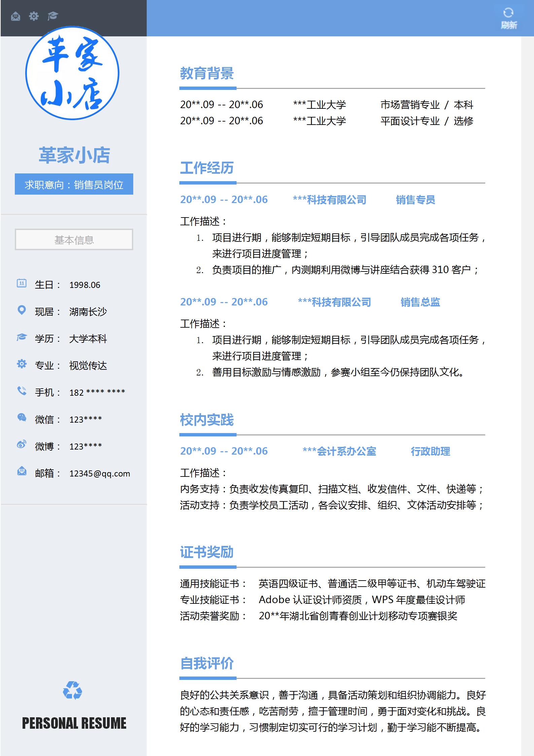This screenshot has width=534, height=756.
Task: Click the line 活动支持：负责学校员工活动
Action: [332, 505]
